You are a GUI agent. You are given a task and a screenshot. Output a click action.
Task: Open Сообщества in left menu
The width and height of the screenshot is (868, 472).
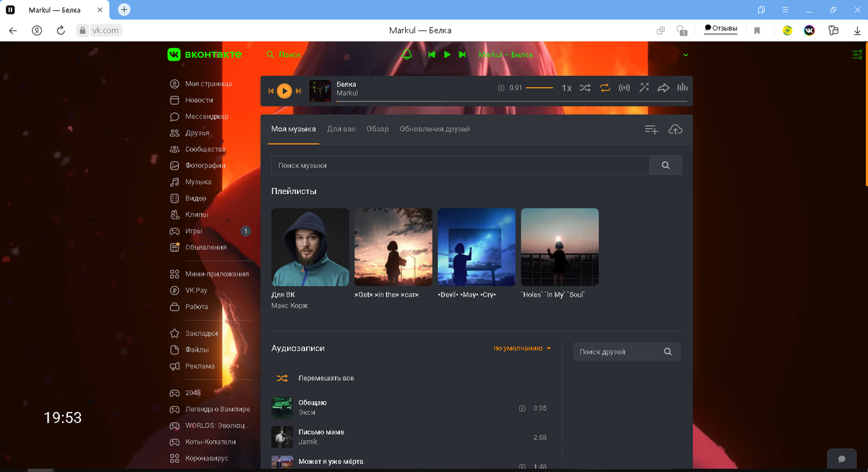coord(197,149)
